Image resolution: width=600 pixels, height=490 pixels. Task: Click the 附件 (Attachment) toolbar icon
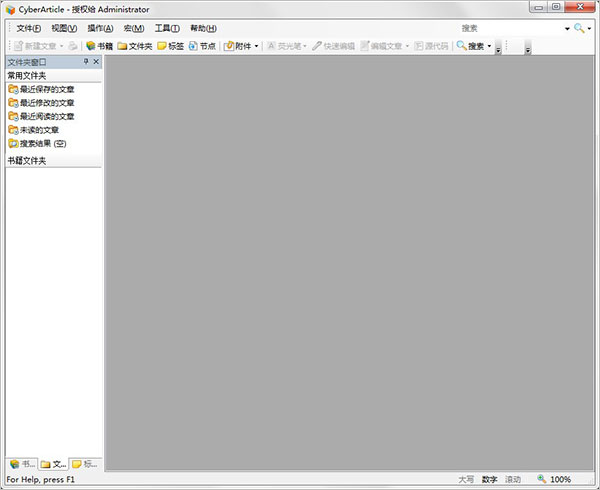click(237, 46)
